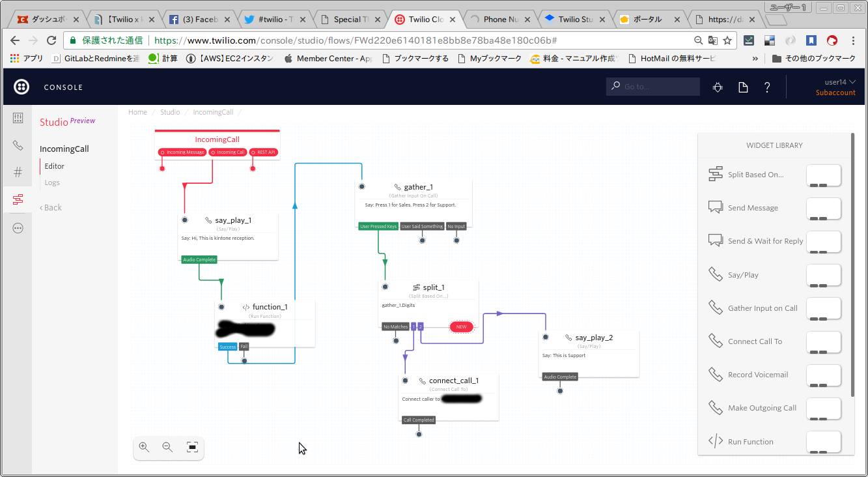Zoom in on the flow canvas

(144, 447)
